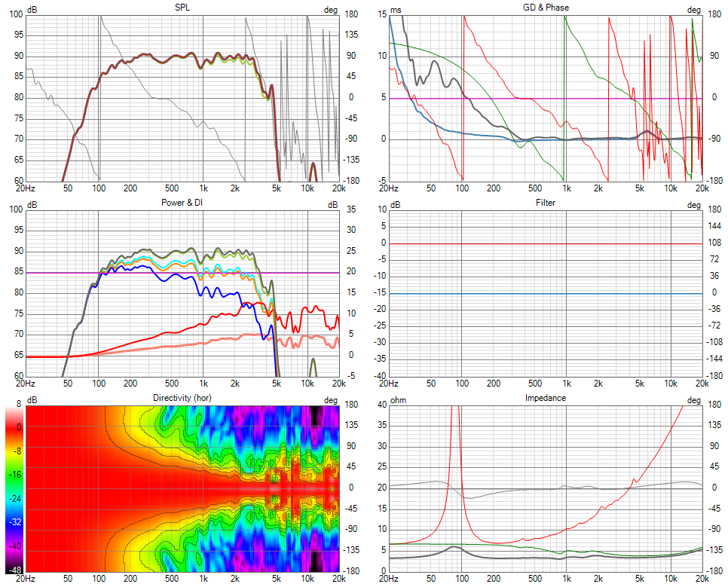Screen dimensions: 728x587
Task: Click the deg unit label of GD & Phase
Action: (693, 10)
